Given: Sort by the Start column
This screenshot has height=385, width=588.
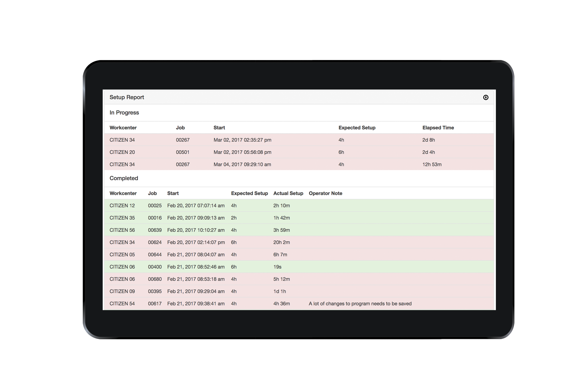Looking at the screenshot, I should (219, 128).
